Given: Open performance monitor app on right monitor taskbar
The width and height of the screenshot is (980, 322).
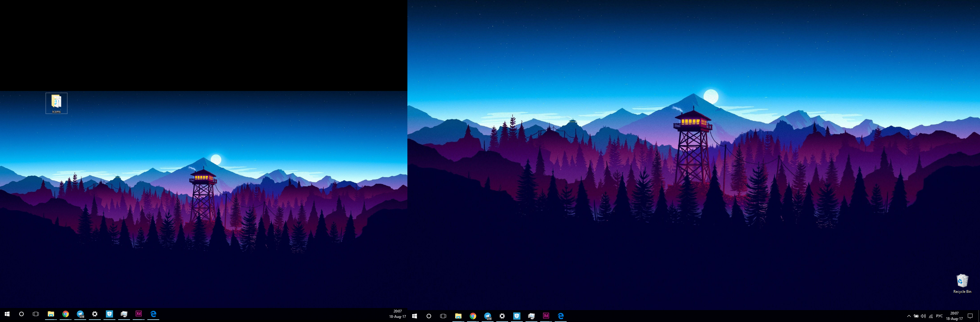Looking at the screenshot, I should tap(531, 316).
